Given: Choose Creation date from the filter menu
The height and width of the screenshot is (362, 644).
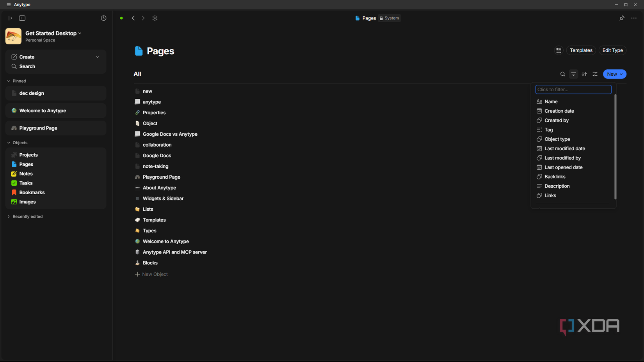Looking at the screenshot, I should click(559, 111).
